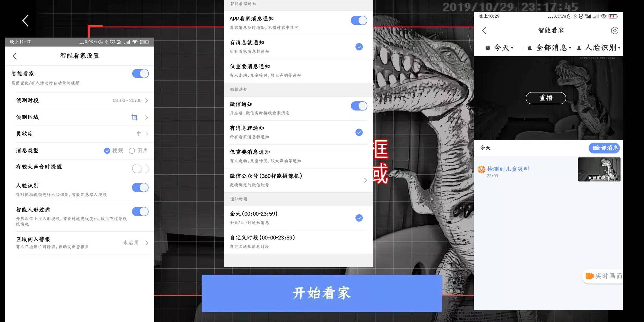Image resolution: width=644 pixels, height=322 pixels.
Task: Click the 今天 section header in message list
Action: click(485, 148)
